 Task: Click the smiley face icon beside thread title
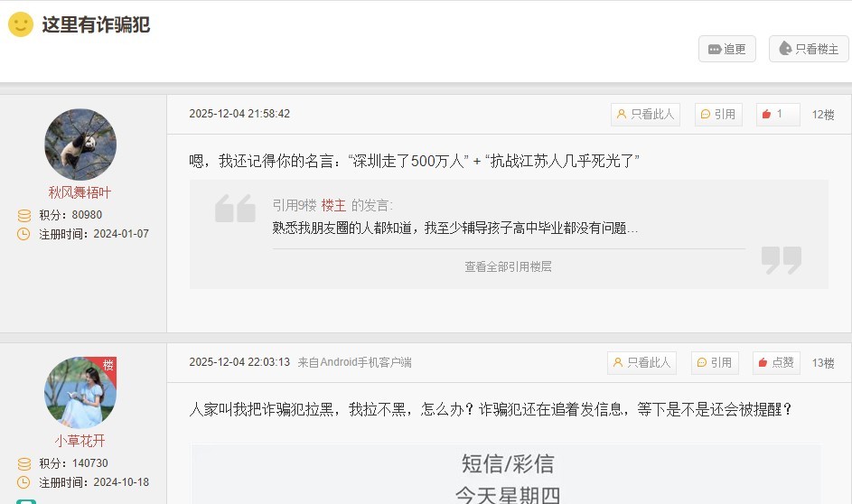[x=21, y=24]
